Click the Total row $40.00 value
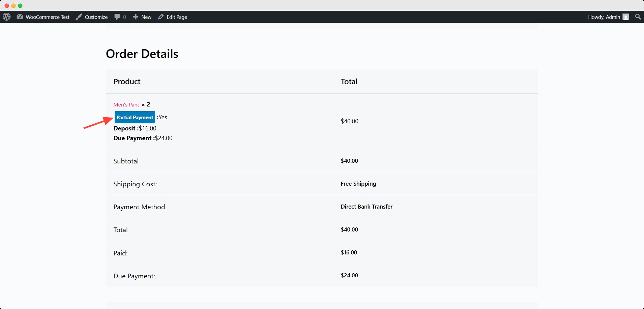The image size is (644, 309). click(x=349, y=229)
